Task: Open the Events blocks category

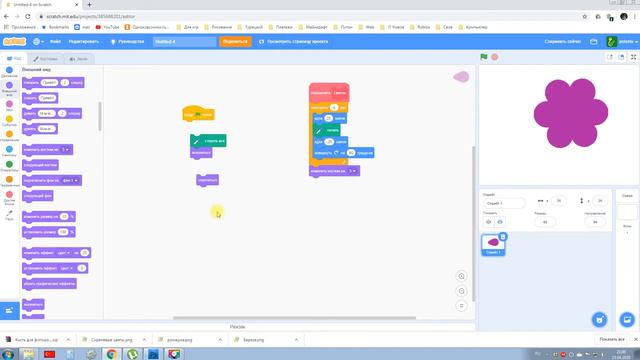Action: click(x=9, y=121)
